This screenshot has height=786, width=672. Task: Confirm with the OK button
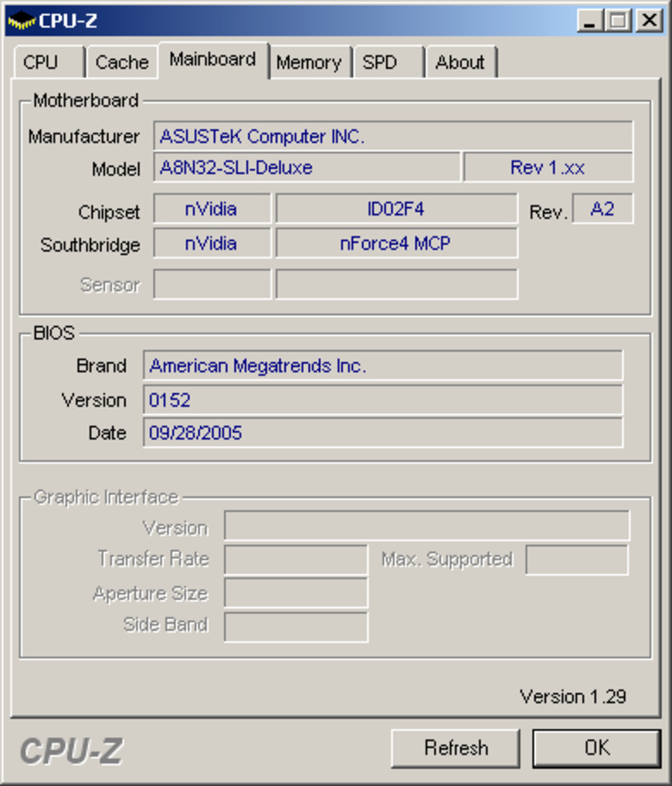[x=597, y=748]
